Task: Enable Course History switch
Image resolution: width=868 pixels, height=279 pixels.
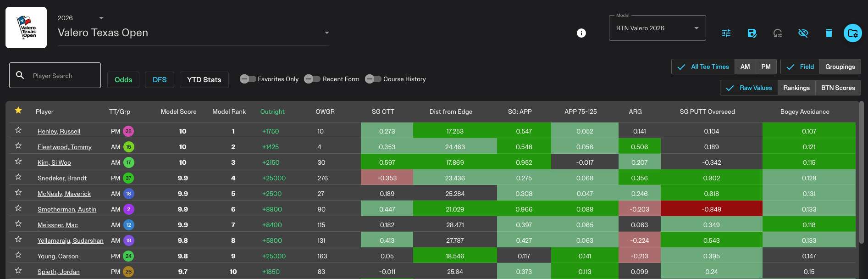Action: click(x=373, y=79)
